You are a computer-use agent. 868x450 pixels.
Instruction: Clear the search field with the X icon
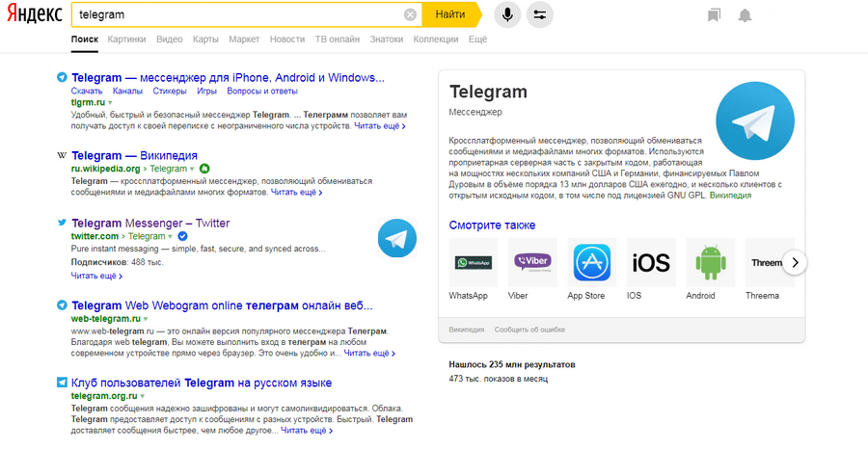click(x=410, y=14)
